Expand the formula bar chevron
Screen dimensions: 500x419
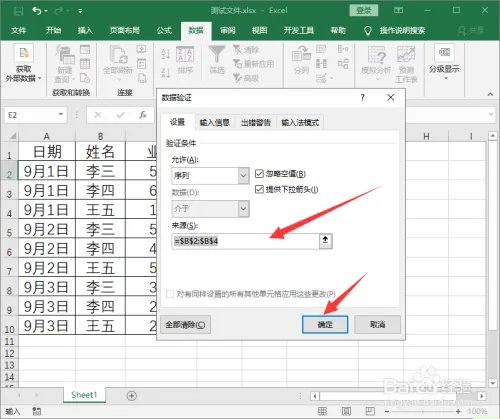point(491,115)
